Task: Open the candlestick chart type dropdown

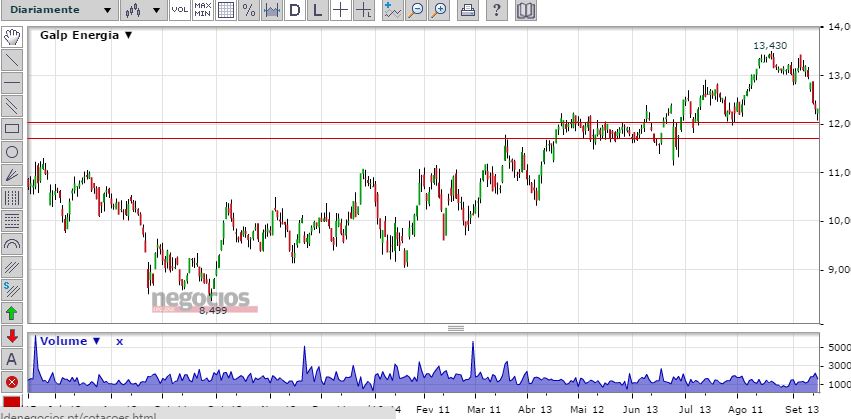Action: pos(143,10)
